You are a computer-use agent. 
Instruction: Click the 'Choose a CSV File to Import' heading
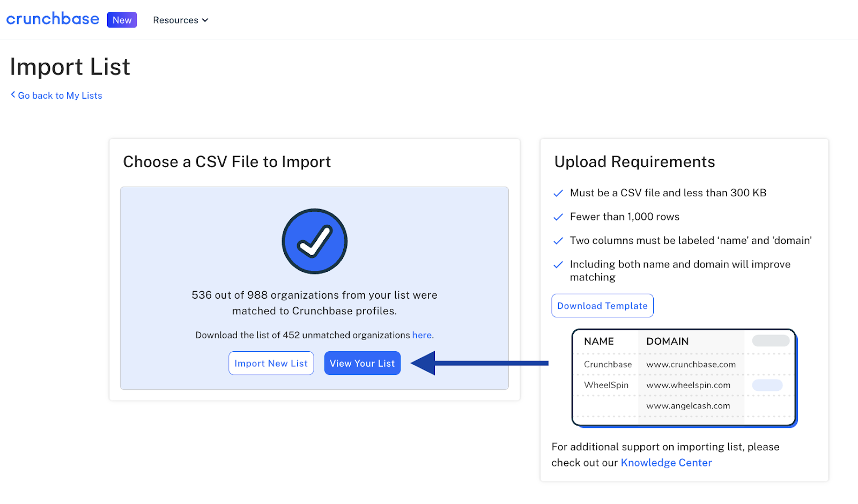click(x=227, y=162)
